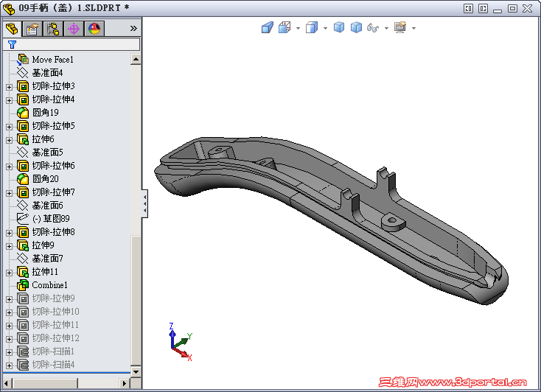Switch to the PropertyManager tab
Screen dimensions: 541x392
(x=32, y=29)
